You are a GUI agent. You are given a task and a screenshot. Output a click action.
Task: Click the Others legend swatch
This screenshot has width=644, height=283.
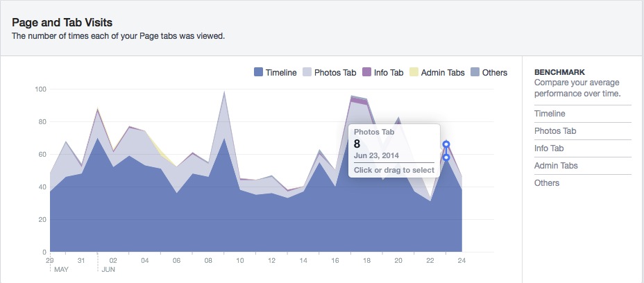click(475, 72)
